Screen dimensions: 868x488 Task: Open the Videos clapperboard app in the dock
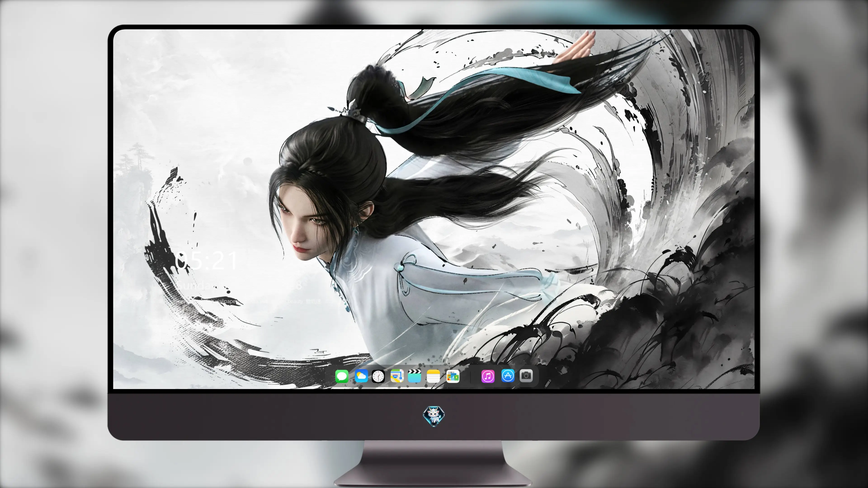pos(415,376)
